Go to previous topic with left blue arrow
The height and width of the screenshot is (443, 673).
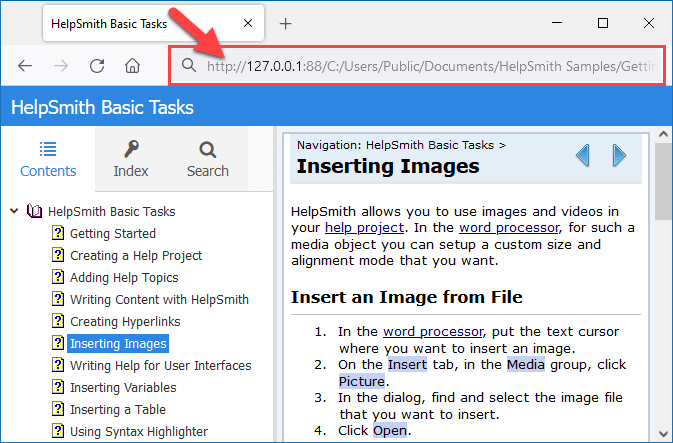(582, 155)
